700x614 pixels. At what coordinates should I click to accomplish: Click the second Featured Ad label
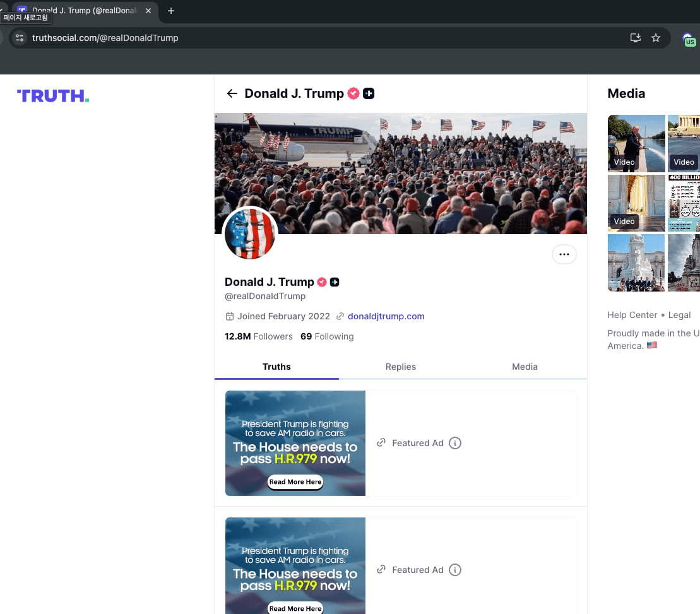click(x=417, y=570)
